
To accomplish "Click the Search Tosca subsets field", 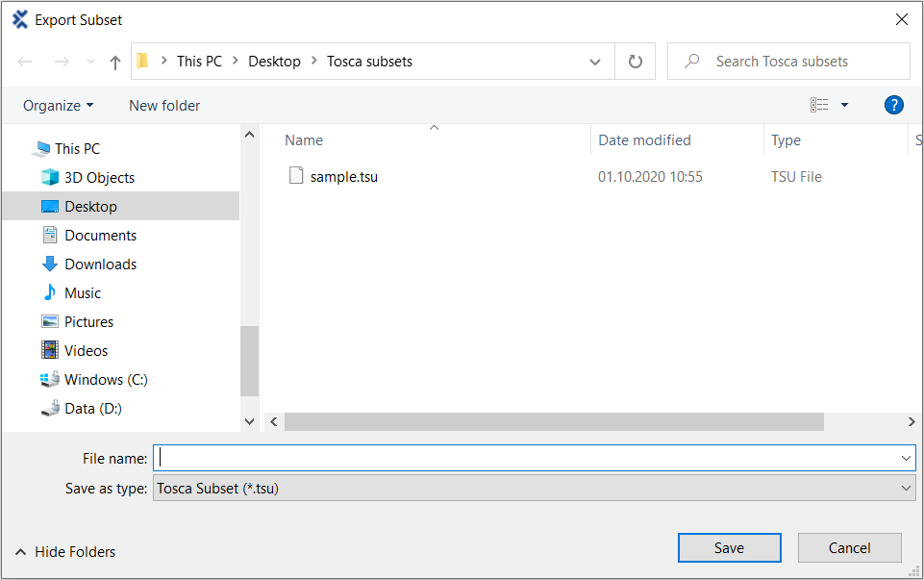I will click(x=798, y=62).
